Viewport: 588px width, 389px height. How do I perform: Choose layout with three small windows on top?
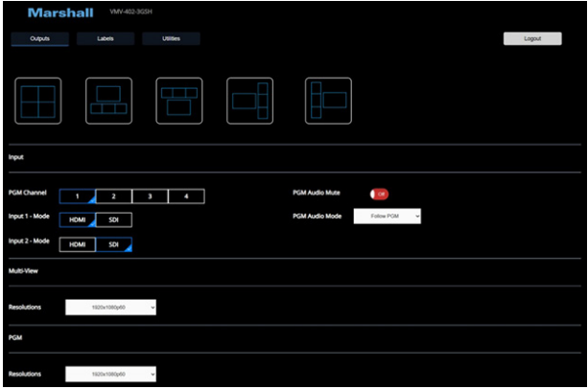pos(178,100)
